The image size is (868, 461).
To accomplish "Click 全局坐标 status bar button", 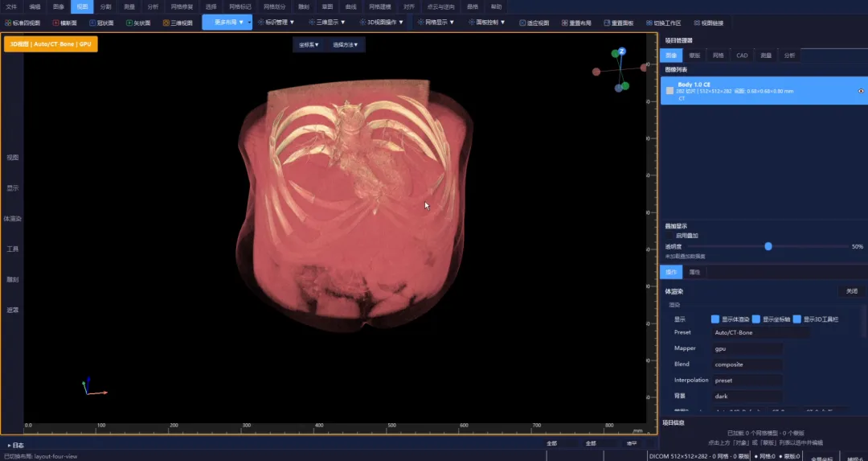I will pos(821,458).
